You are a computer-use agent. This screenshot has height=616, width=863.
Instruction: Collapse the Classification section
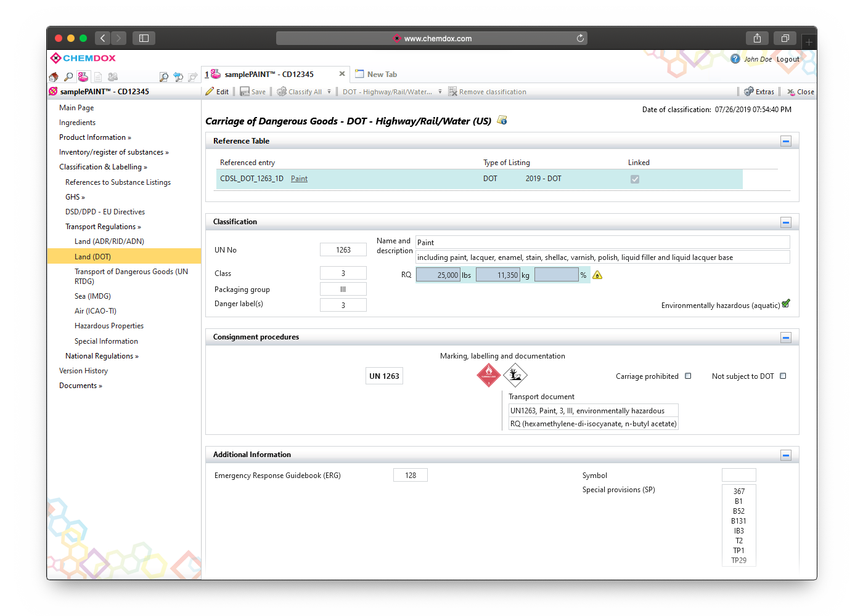[786, 222]
